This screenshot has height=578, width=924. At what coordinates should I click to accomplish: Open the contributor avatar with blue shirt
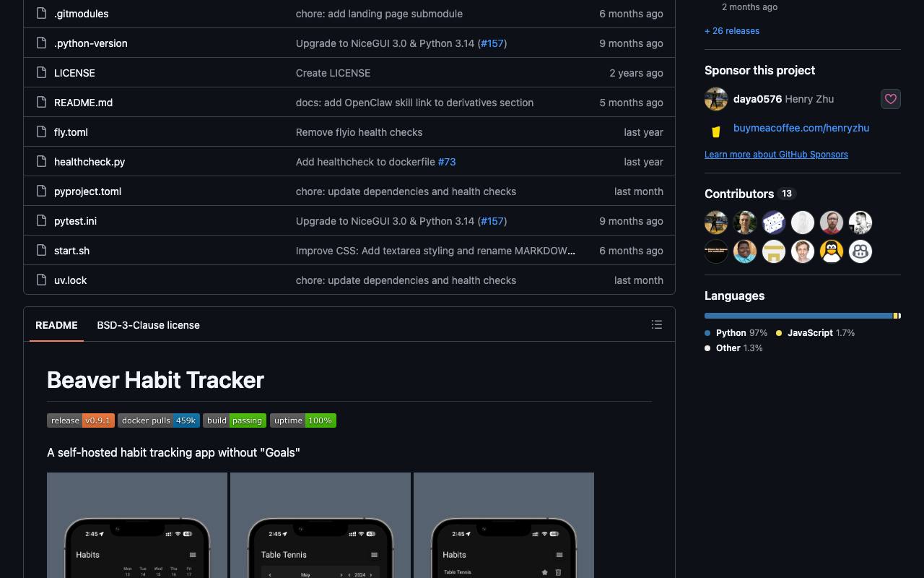pyautogui.click(x=745, y=251)
